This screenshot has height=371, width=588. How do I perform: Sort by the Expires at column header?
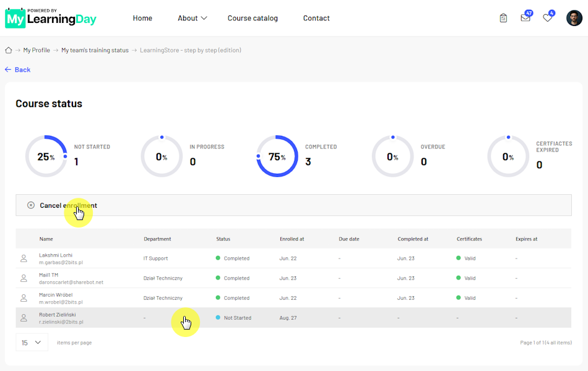click(526, 239)
